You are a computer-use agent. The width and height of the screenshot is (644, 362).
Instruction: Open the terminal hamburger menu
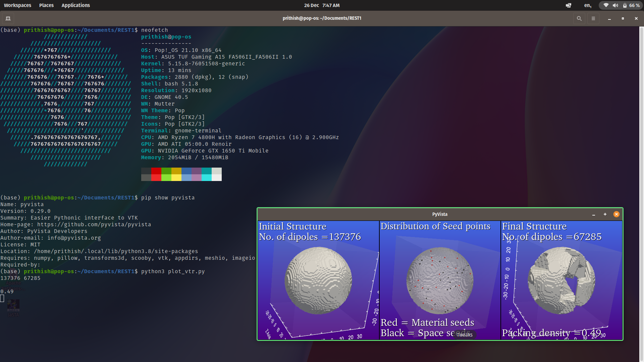[x=593, y=18]
